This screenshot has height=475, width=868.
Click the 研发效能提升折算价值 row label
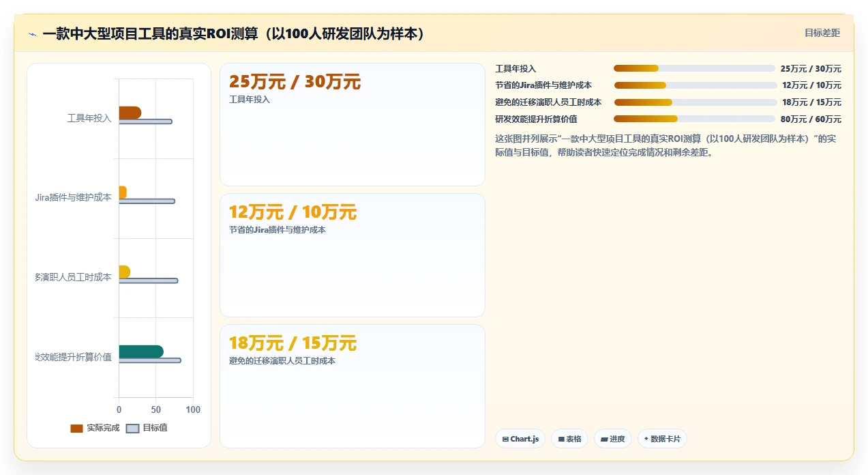[536, 119]
